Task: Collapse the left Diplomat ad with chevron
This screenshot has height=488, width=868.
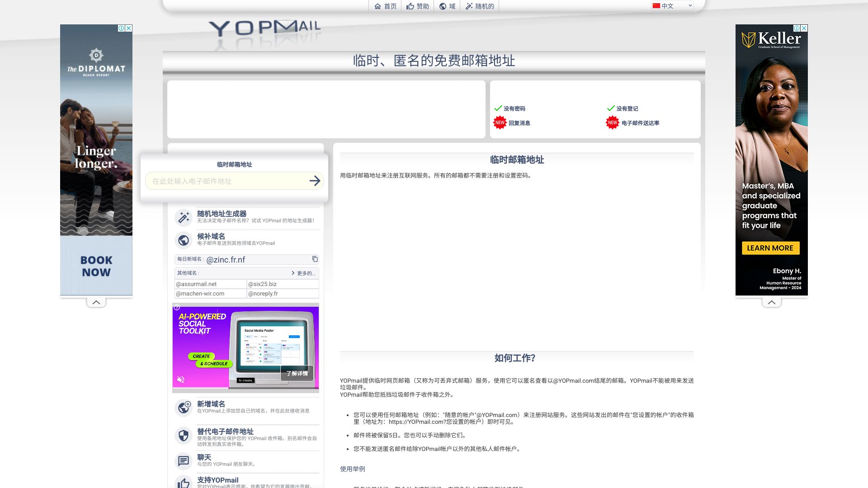Action: pos(96,302)
